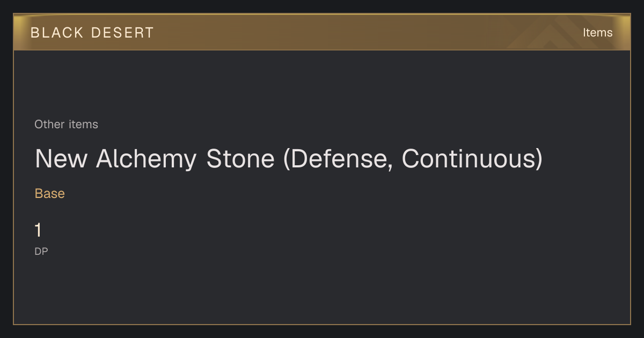Open the Items link in header
This screenshot has width=644, height=338.
pyautogui.click(x=597, y=33)
